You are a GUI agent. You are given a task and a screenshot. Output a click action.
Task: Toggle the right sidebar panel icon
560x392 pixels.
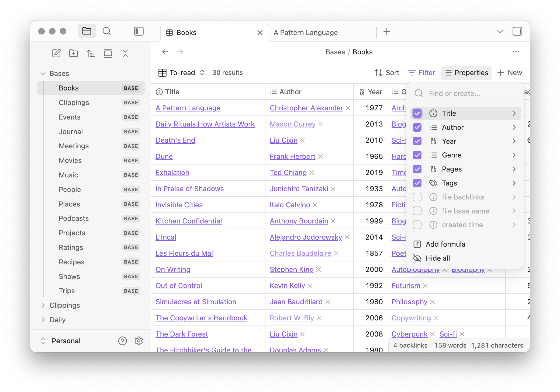517,31
